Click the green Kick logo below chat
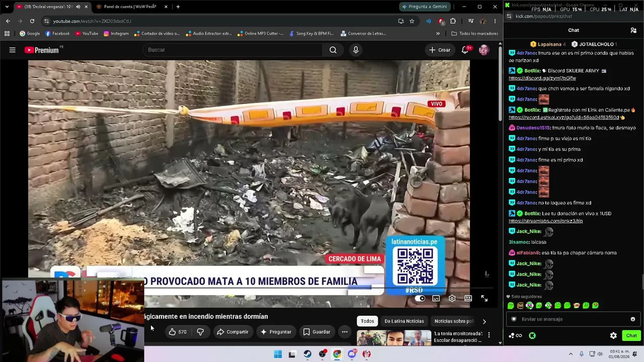Image resolution: width=644 pixels, height=362 pixels. [x=532, y=336]
